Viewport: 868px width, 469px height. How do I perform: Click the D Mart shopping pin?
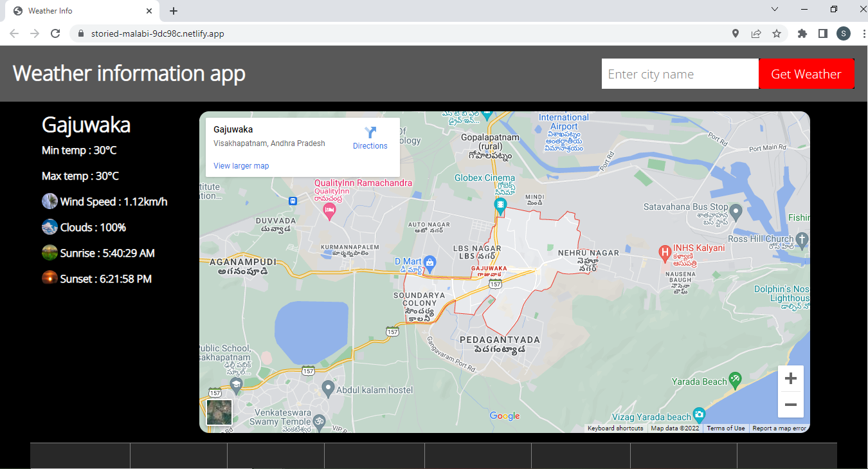point(430,262)
